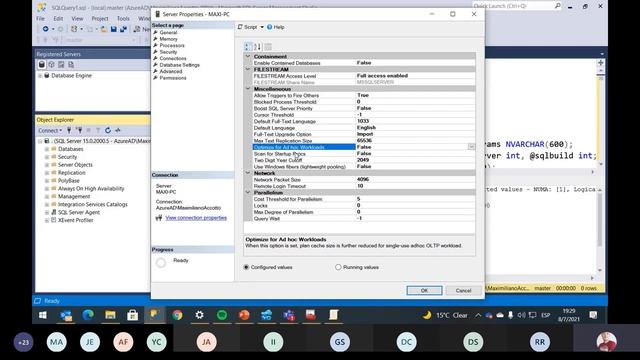Click the New Query icon in SSMS toolbar
The height and width of the screenshot is (360, 640).
[137, 29]
